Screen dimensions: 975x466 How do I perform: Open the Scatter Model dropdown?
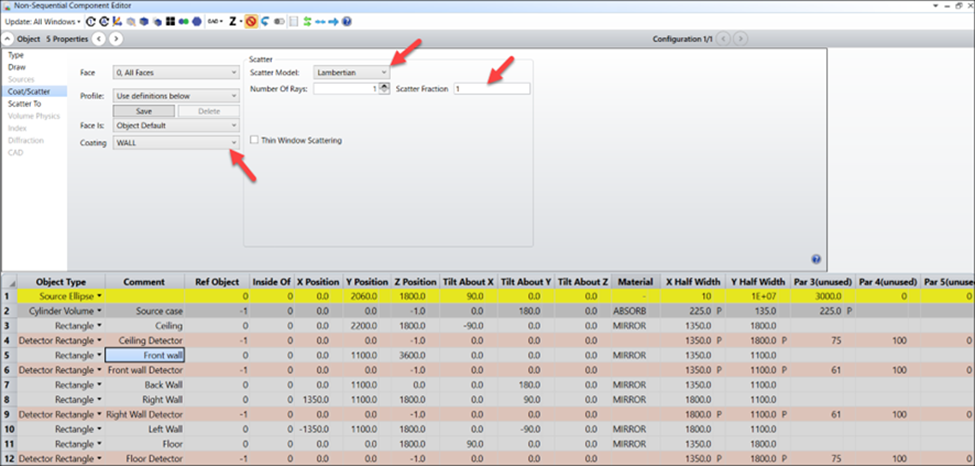point(351,72)
